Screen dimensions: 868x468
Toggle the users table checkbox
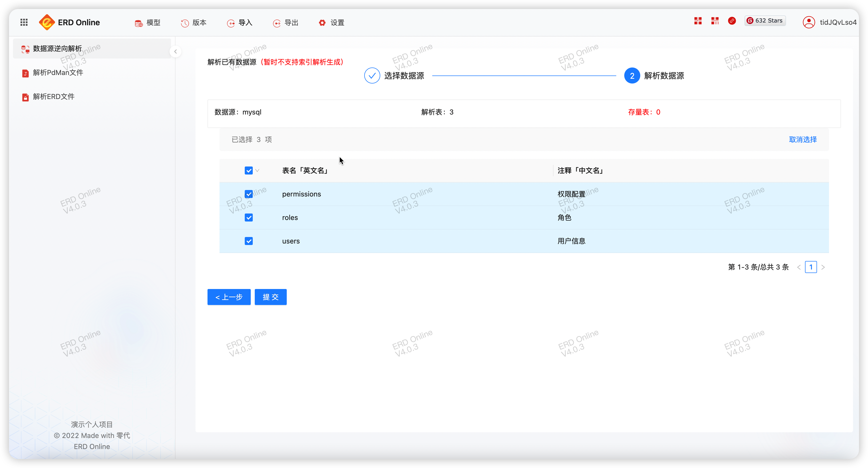(x=249, y=241)
